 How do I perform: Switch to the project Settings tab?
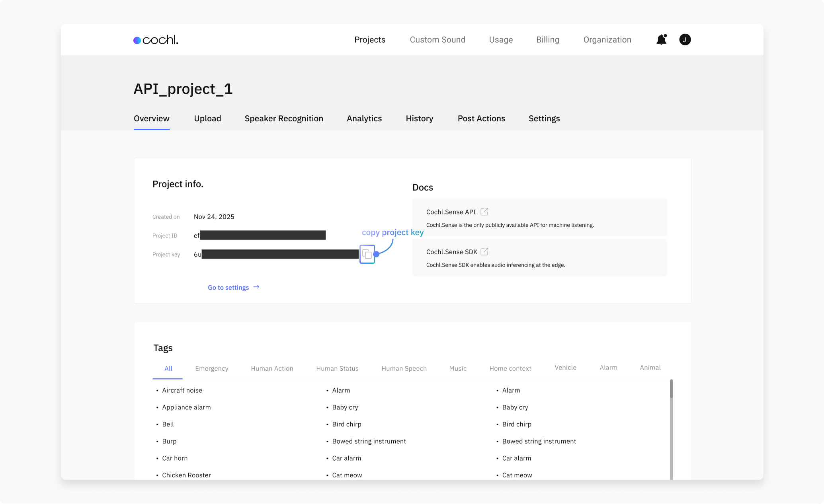(x=544, y=119)
